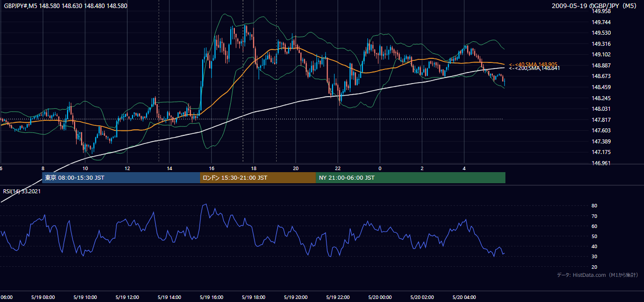Click price axis label 149.316
The width and height of the screenshot is (644, 302).
pyautogui.click(x=601, y=44)
